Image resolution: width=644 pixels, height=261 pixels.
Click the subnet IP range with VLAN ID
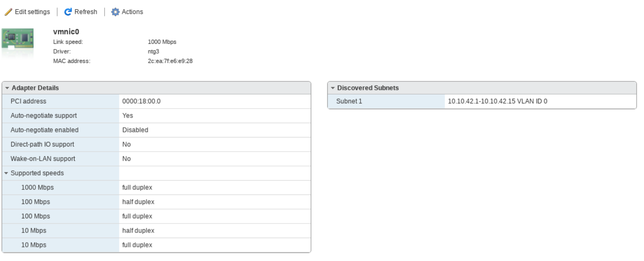(x=497, y=101)
